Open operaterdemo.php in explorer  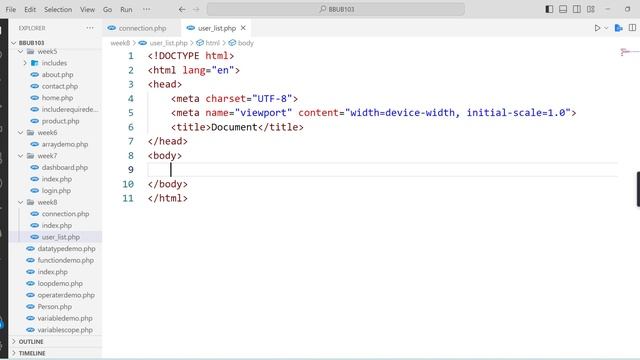66,295
